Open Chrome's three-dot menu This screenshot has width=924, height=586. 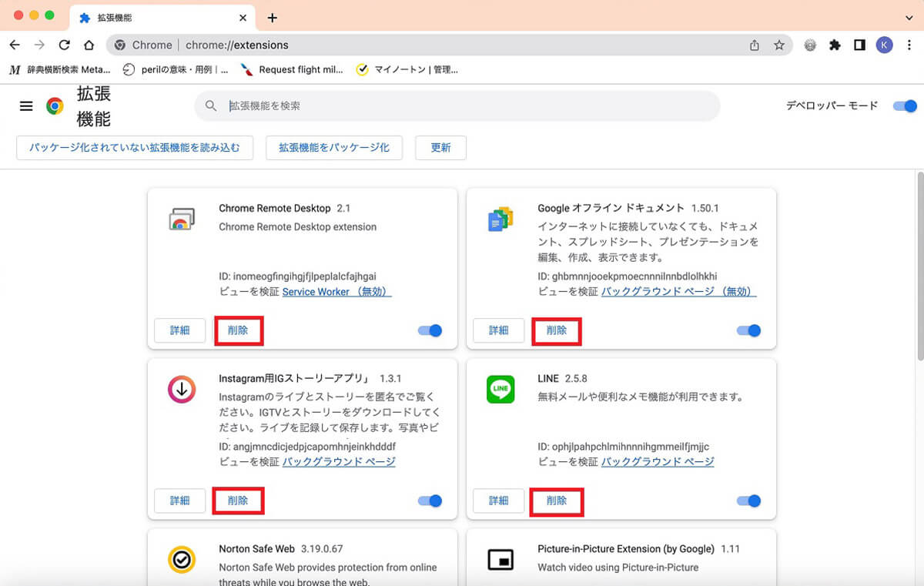tap(909, 45)
